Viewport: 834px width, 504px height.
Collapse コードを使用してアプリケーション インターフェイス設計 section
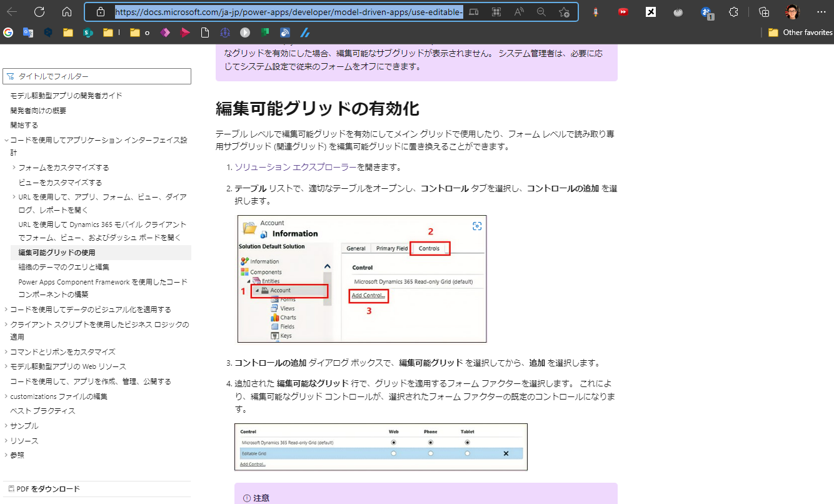click(6, 141)
